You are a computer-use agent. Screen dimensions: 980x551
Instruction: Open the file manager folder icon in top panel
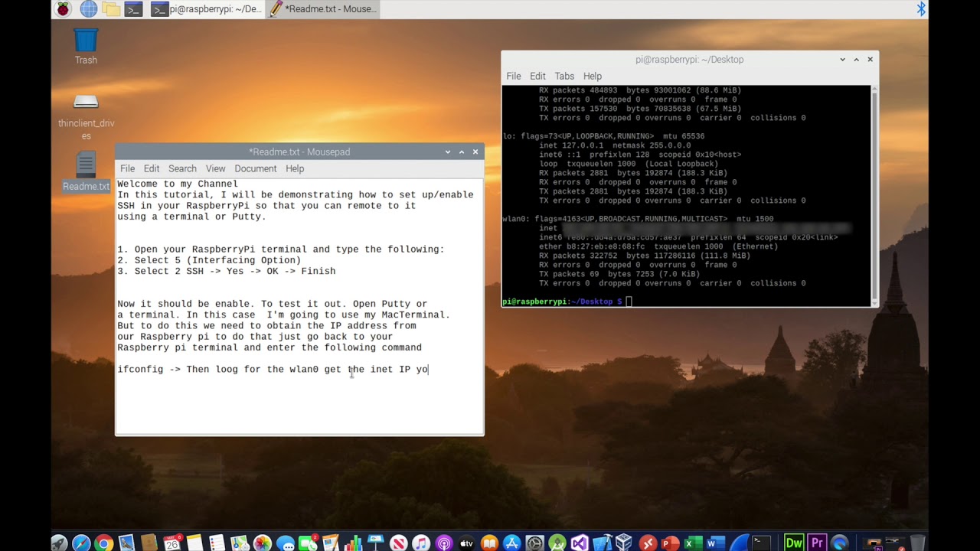coord(111,9)
